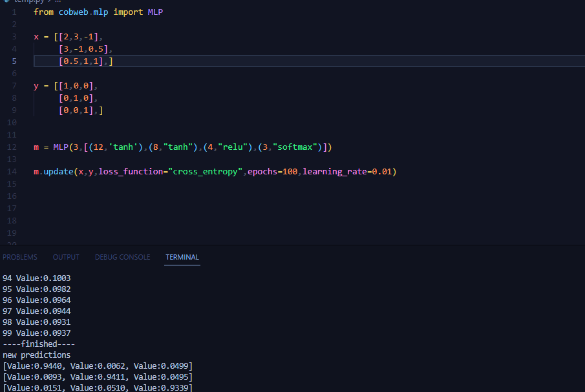Click terminal line '98 Value:0.0931'
Screen dimensions: 585x392
coord(37,322)
